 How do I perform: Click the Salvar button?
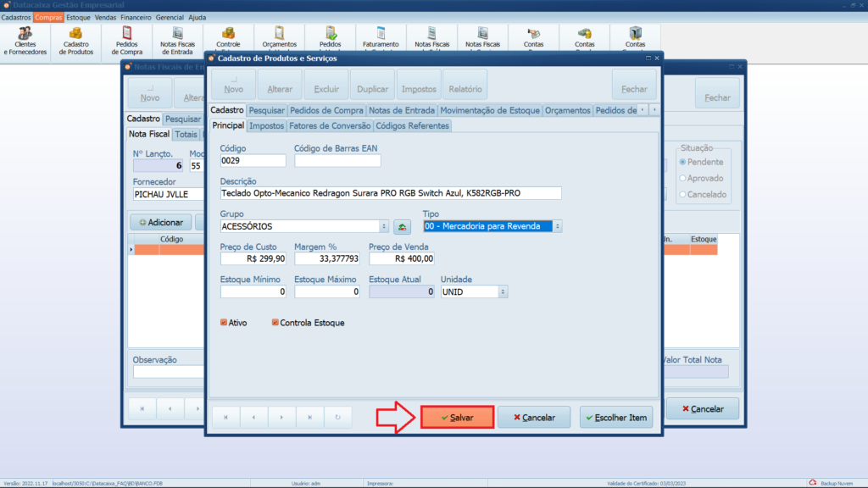point(457,418)
